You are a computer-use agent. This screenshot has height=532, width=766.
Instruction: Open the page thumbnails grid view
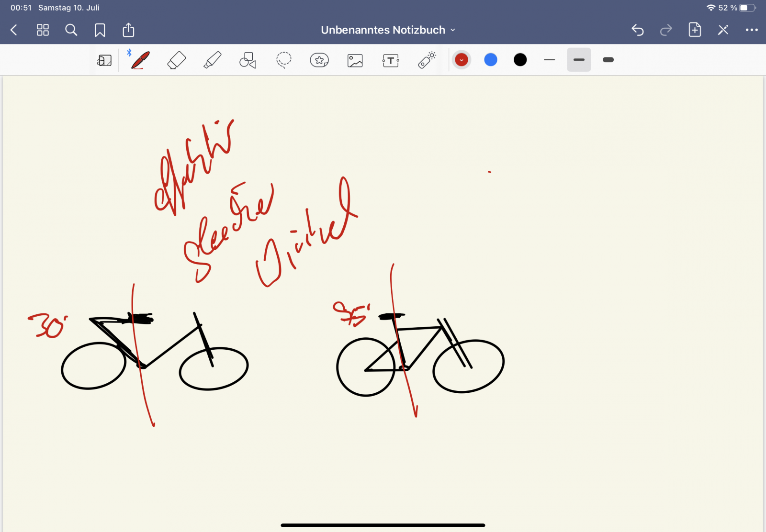click(43, 30)
